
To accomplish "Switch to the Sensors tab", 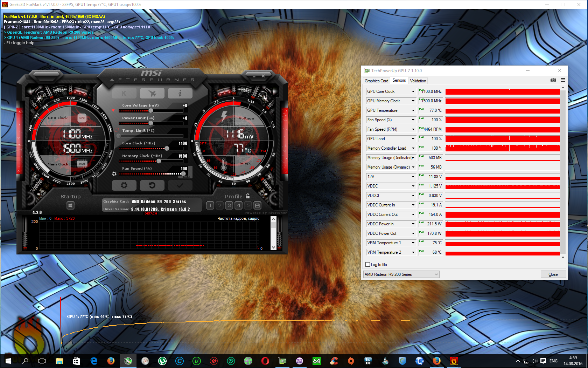I will (x=399, y=81).
